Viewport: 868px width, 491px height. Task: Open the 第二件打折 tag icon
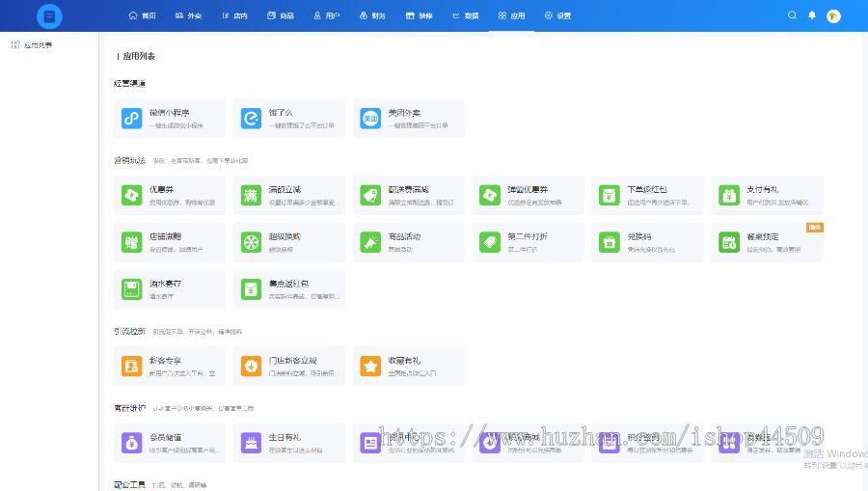490,242
